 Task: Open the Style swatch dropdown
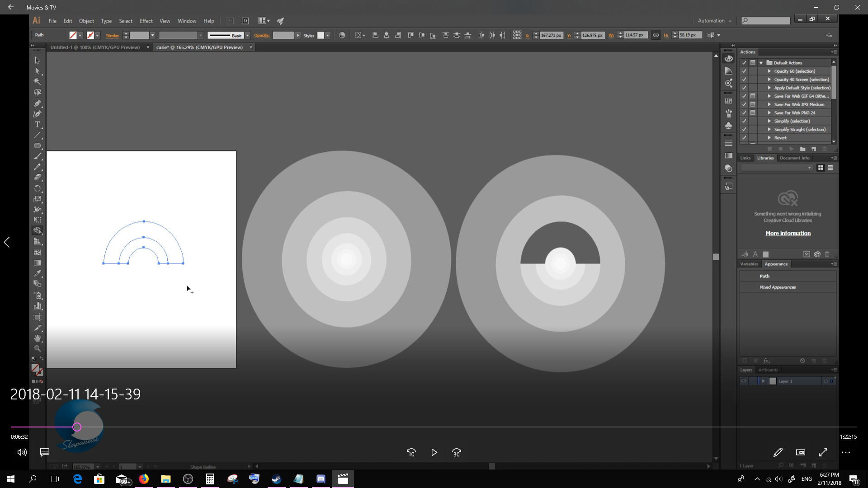(x=328, y=35)
